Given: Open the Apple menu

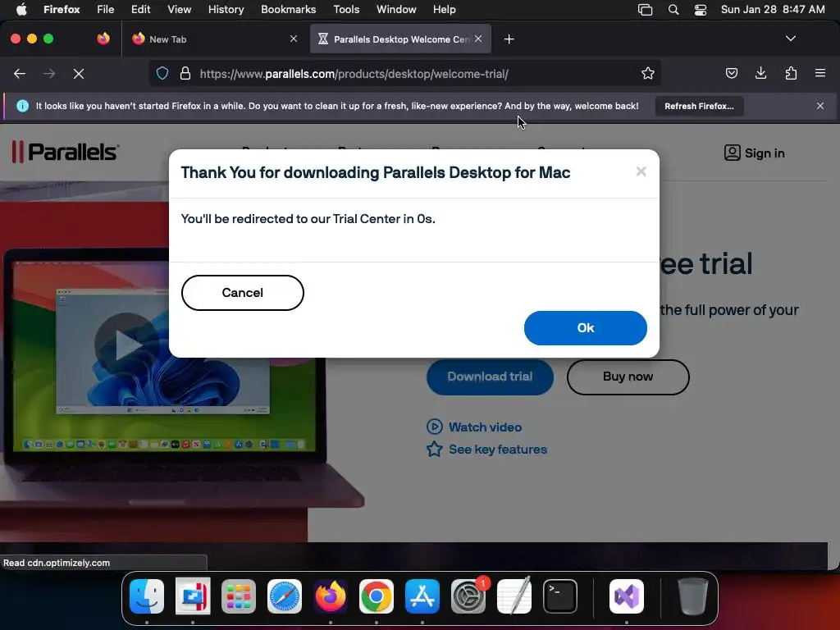Looking at the screenshot, I should point(21,10).
